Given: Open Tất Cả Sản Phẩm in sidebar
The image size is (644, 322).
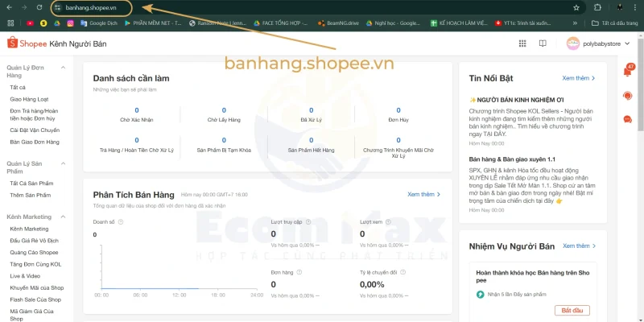Looking at the screenshot, I should (x=31, y=184).
